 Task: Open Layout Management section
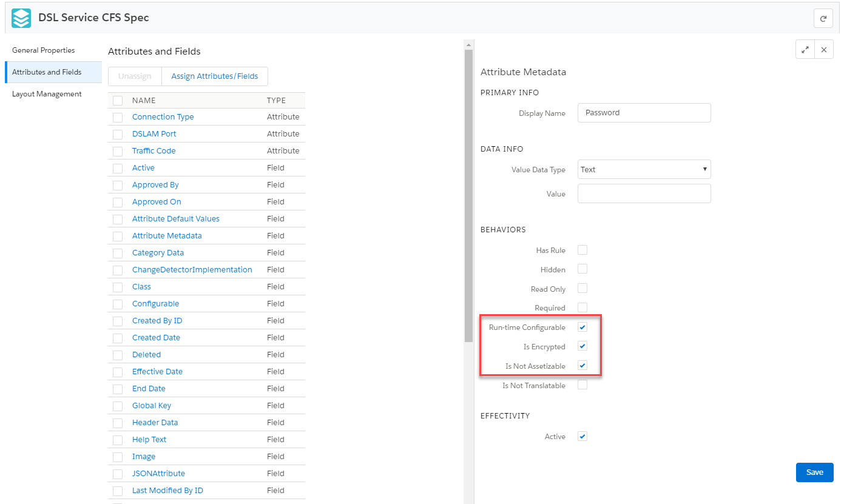tap(47, 94)
